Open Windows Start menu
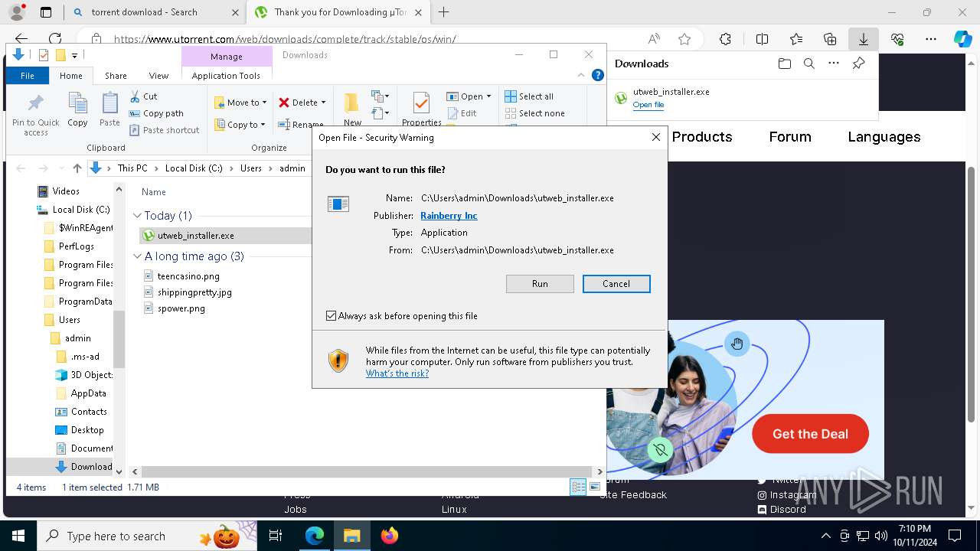Image resolution: width=980 pixels, height=551 pixels. (x=18, y=536)
